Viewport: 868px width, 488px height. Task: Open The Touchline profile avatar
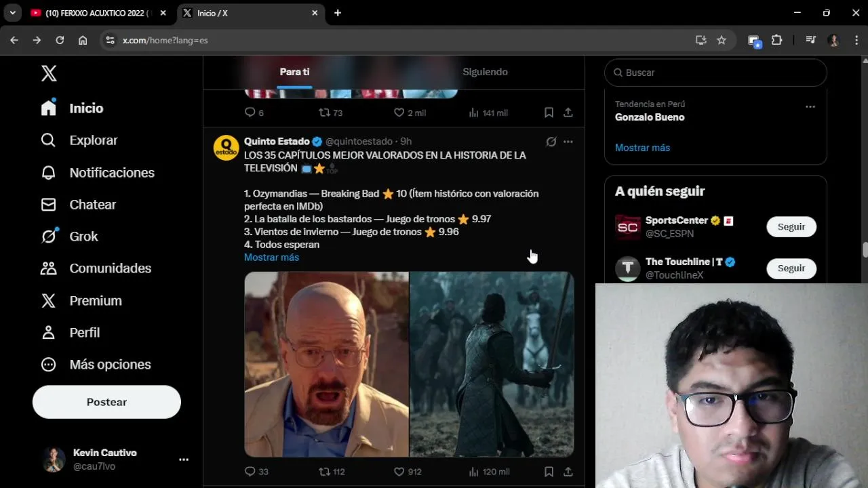(628, 268)
